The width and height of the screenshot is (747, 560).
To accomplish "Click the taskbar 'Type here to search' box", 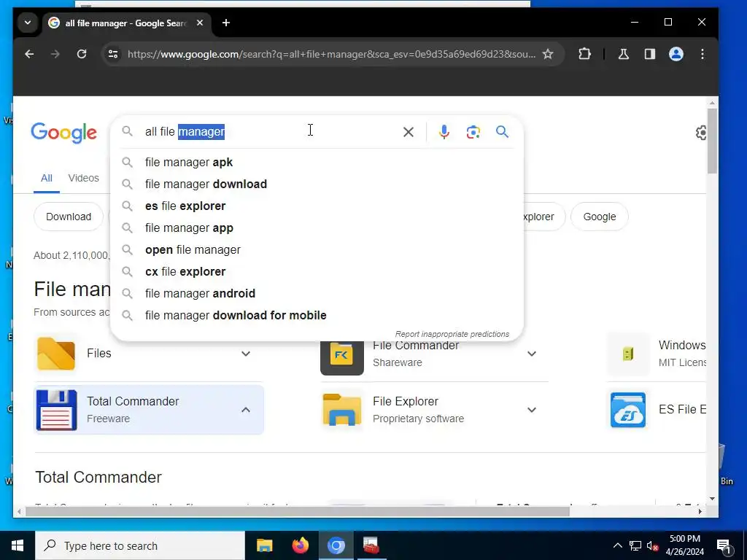I will point(140,545).
